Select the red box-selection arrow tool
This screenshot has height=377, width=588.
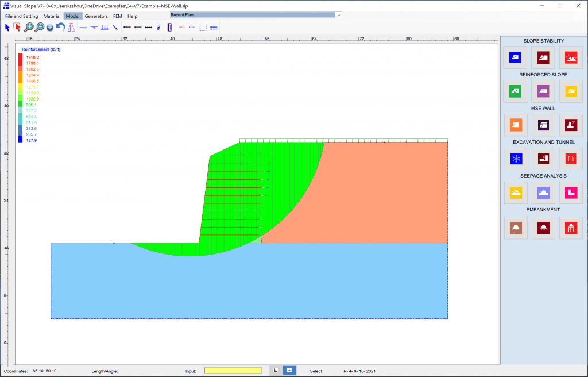pos(17,27)
